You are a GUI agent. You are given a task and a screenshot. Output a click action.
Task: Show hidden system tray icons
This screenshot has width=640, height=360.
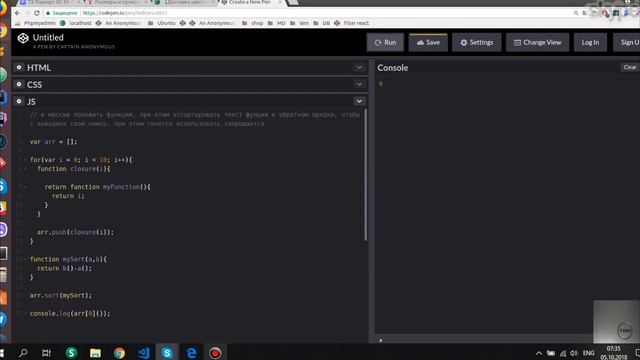point(539,353)
